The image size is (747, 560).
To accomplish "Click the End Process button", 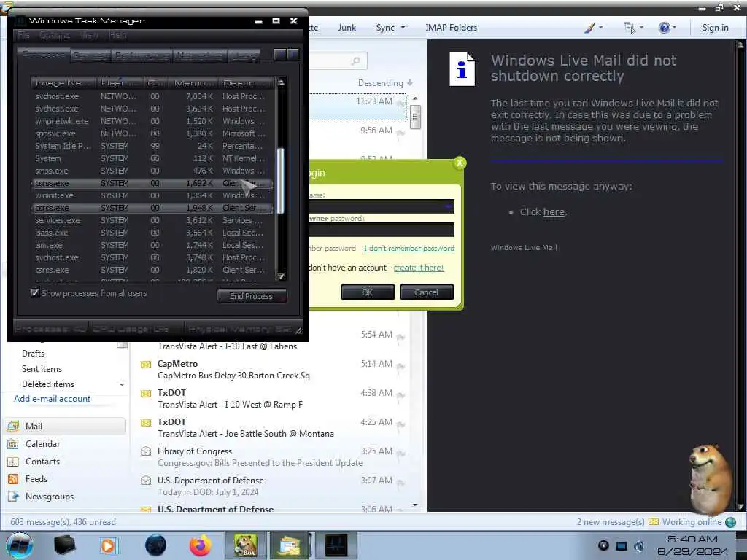I will click(x=252, y=296).
